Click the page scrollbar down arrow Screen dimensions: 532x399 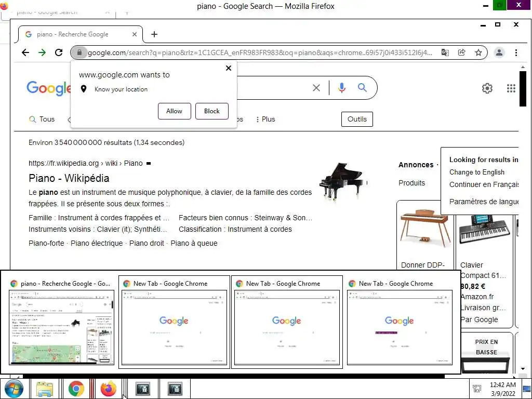pyautogui.click(x=523, y=369)
